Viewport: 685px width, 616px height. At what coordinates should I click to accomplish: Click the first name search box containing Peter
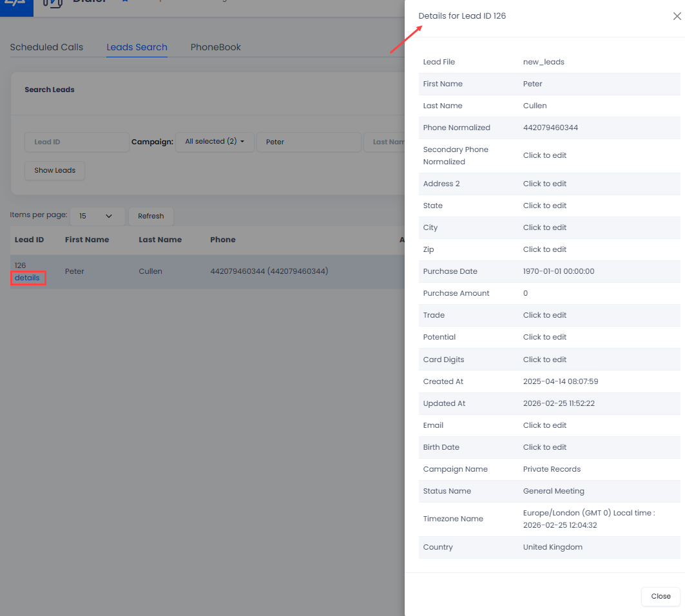[x=309, y=141]
